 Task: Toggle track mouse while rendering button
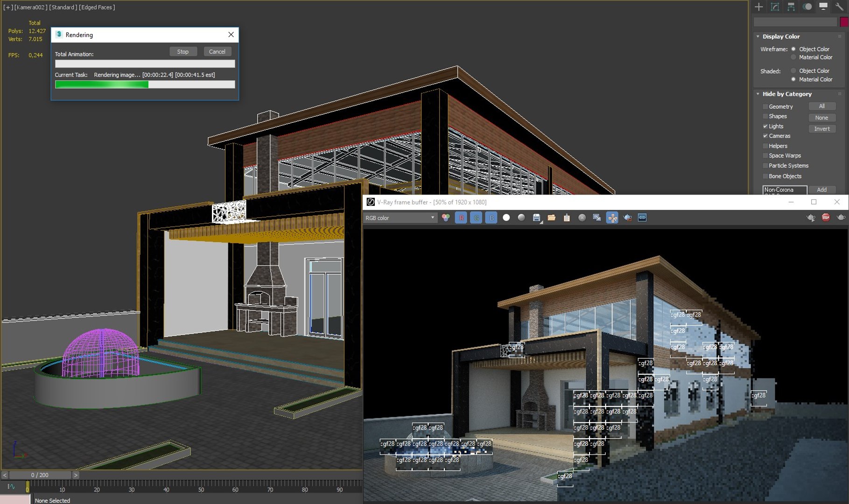pos(612,217)
